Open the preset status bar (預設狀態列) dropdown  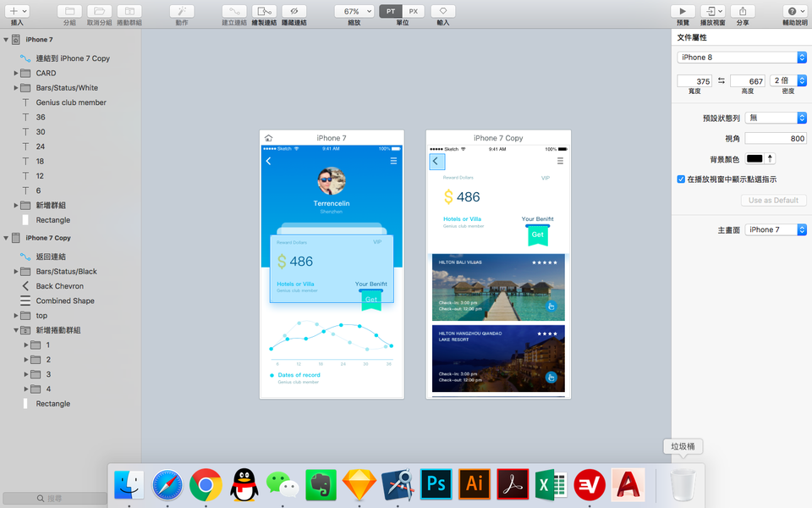pos(776,118)
